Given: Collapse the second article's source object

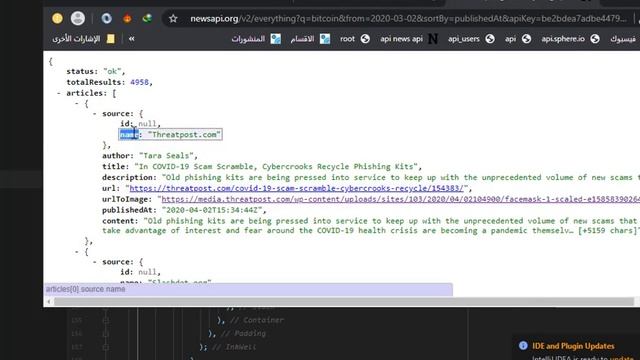Looking at the screenshot, I should point(94,262).
